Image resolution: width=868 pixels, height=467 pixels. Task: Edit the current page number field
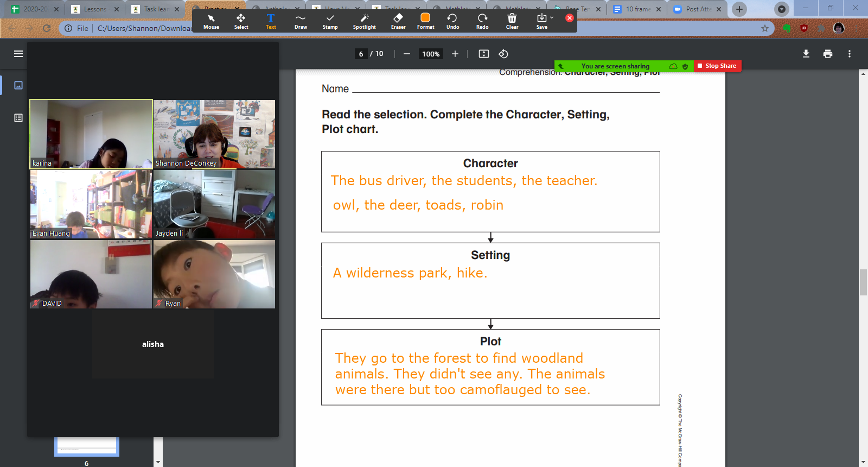(x=361, y=54)
